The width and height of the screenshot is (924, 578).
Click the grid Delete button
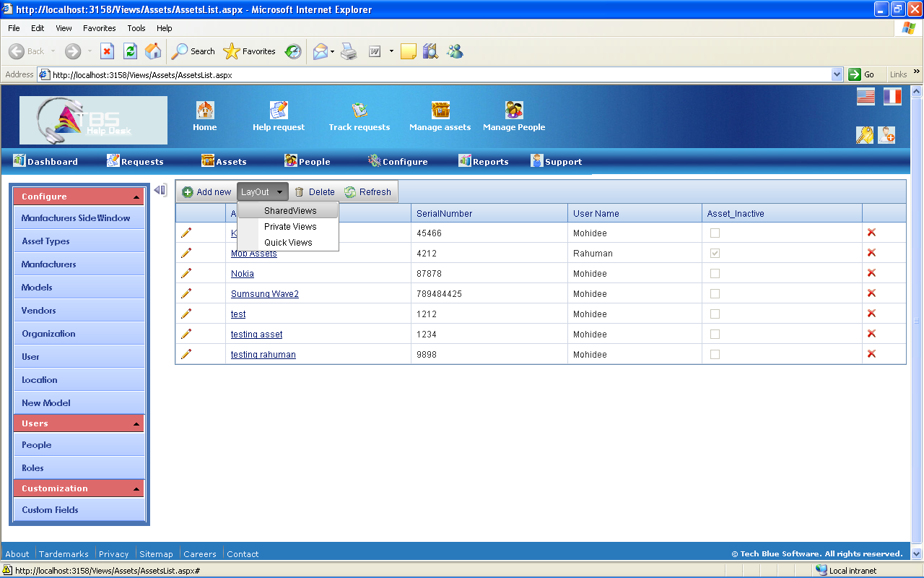[315, 191]
